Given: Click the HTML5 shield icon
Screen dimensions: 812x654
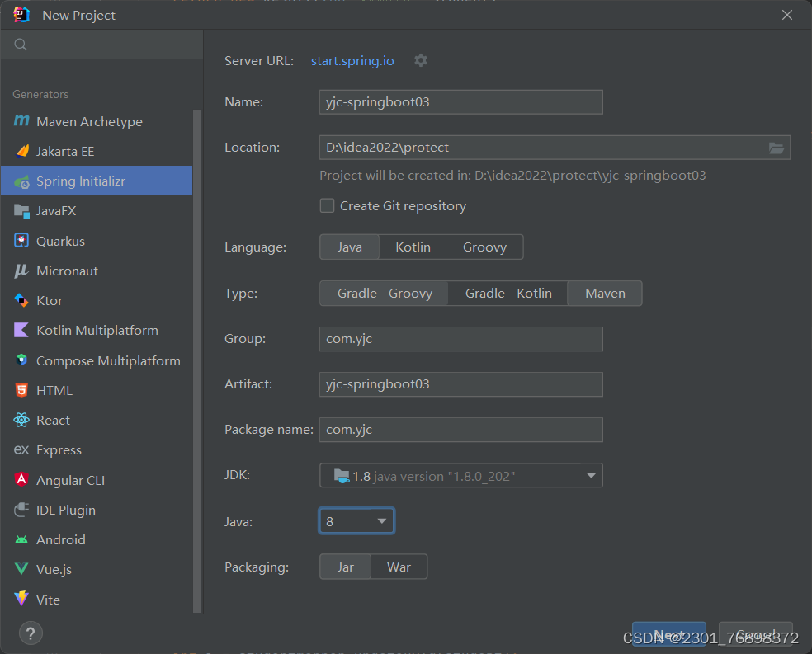Looking at the screenshot, I should point(21,390).
